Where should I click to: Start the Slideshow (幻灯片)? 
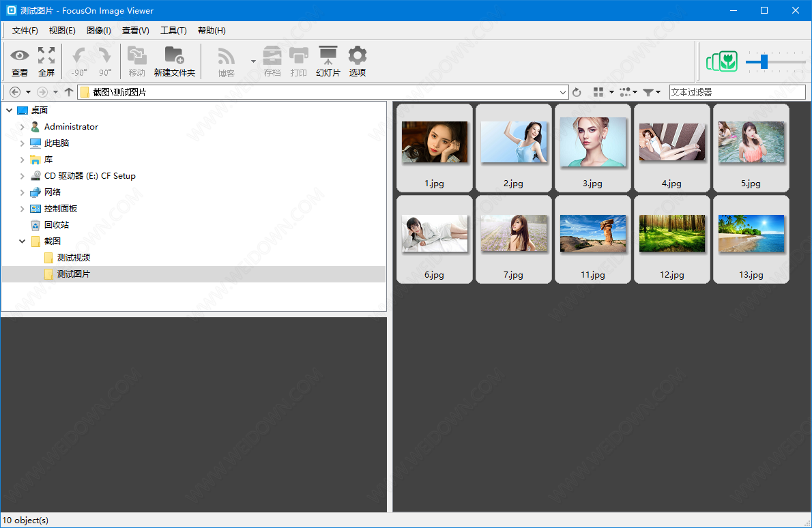coord(328,61)
